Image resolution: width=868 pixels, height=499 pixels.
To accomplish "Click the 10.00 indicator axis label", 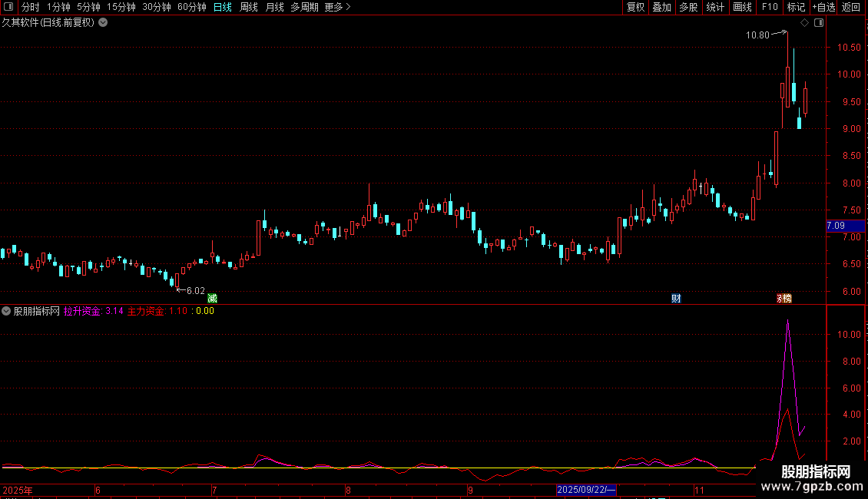I will (849, 335).
